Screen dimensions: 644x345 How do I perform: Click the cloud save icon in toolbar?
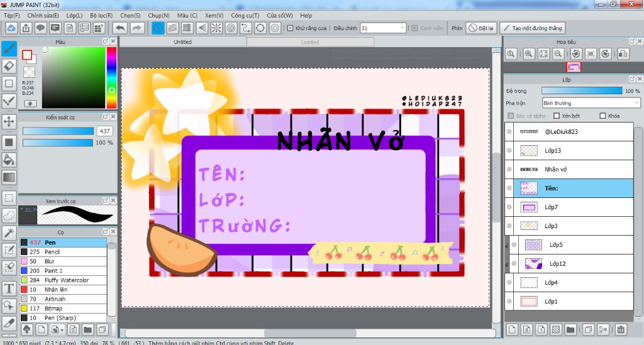11,28
